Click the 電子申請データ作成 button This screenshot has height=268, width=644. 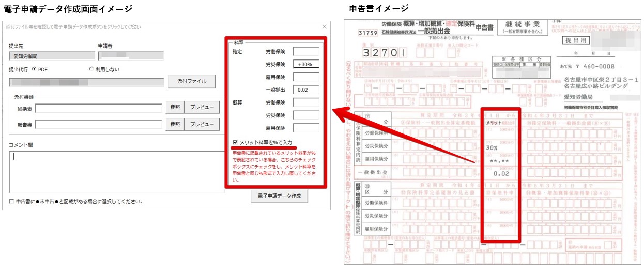(279, 196)
